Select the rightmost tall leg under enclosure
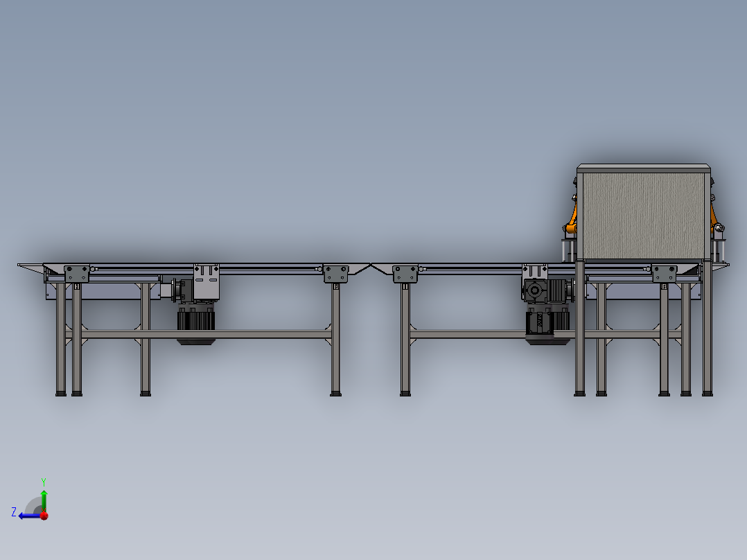The height and width of the screenshot is (560, 747). click(x=708, y=329)
